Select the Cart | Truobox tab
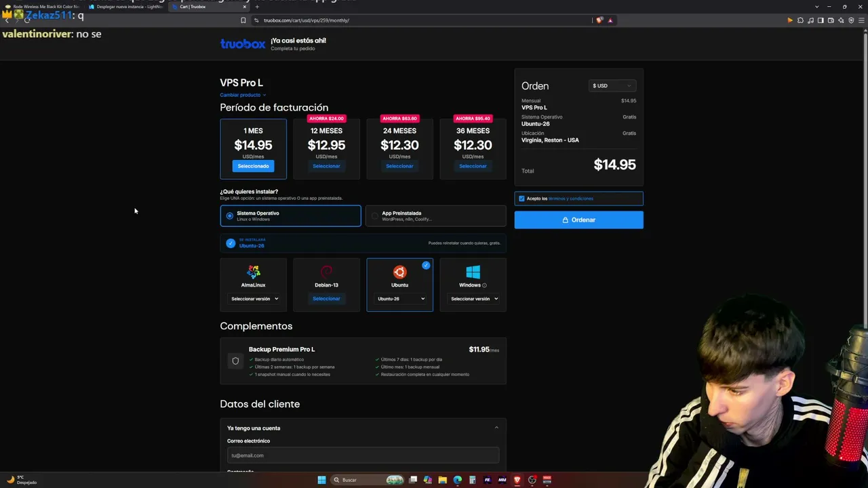This screenshot has height=488, width=868. tap(209, 7)
